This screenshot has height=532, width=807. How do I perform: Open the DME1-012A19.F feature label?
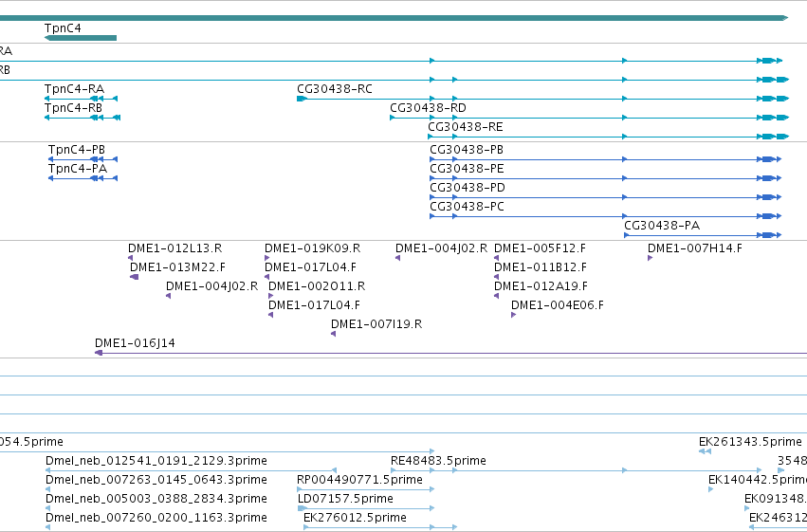[x=541, y=286]
